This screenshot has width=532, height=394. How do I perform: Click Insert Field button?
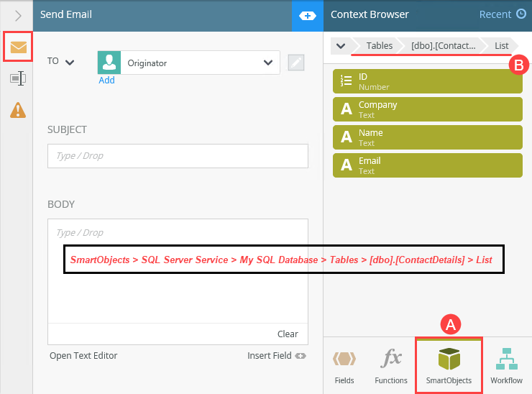277,355
